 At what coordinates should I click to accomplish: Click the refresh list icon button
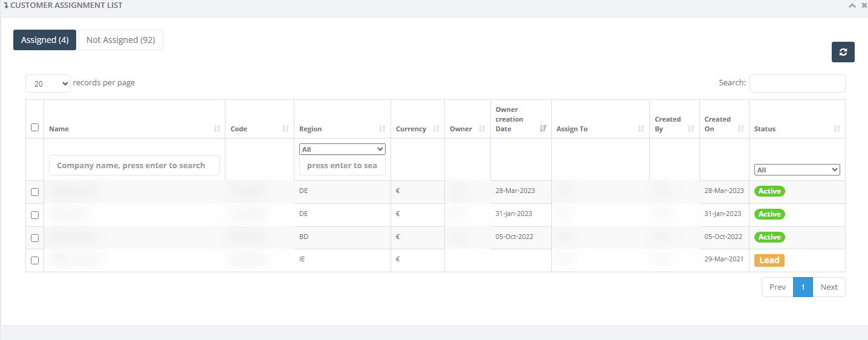coord(843,52)
